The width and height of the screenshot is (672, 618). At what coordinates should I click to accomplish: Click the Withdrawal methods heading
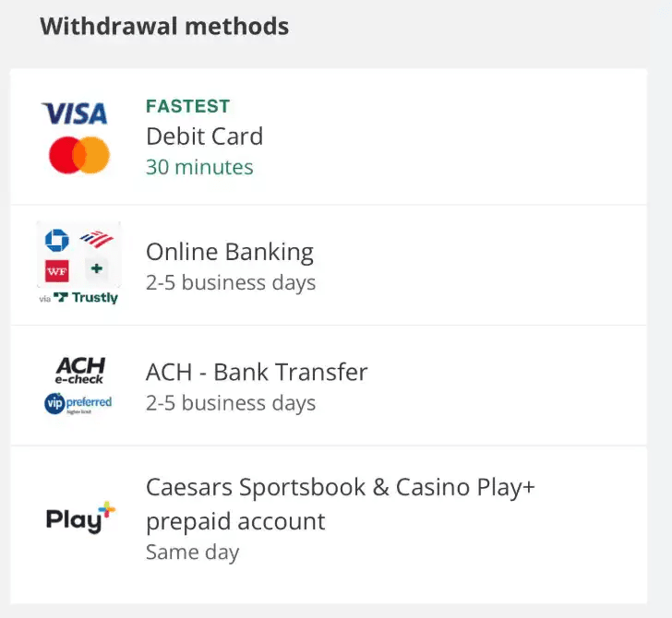pos(164,26)
